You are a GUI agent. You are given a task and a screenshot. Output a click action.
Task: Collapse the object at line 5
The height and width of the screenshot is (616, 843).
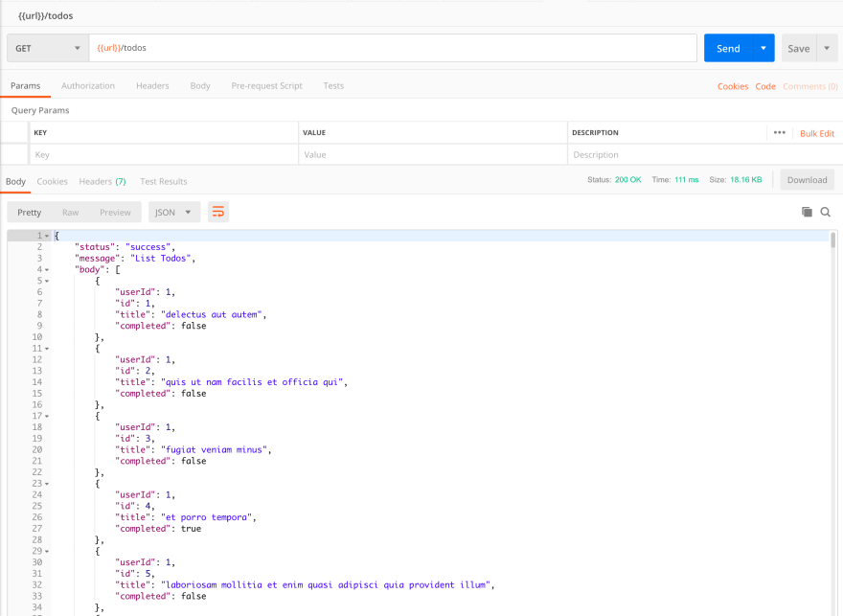click(x=47, y=281)
